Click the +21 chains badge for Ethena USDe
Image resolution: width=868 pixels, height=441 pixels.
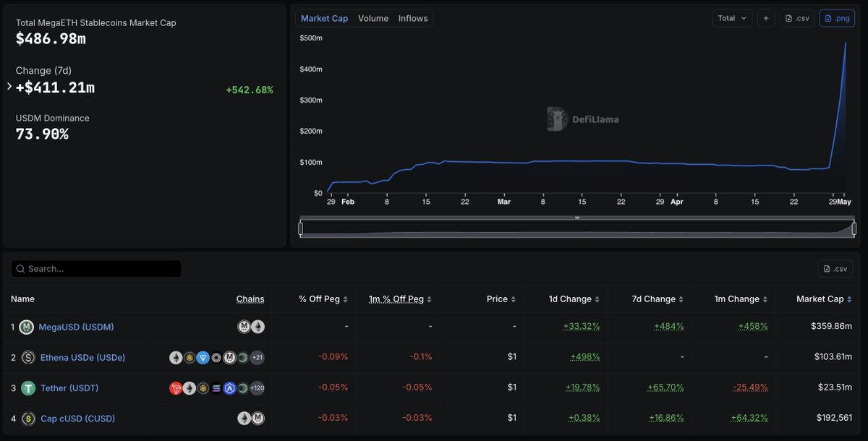(x=257, y=358)
